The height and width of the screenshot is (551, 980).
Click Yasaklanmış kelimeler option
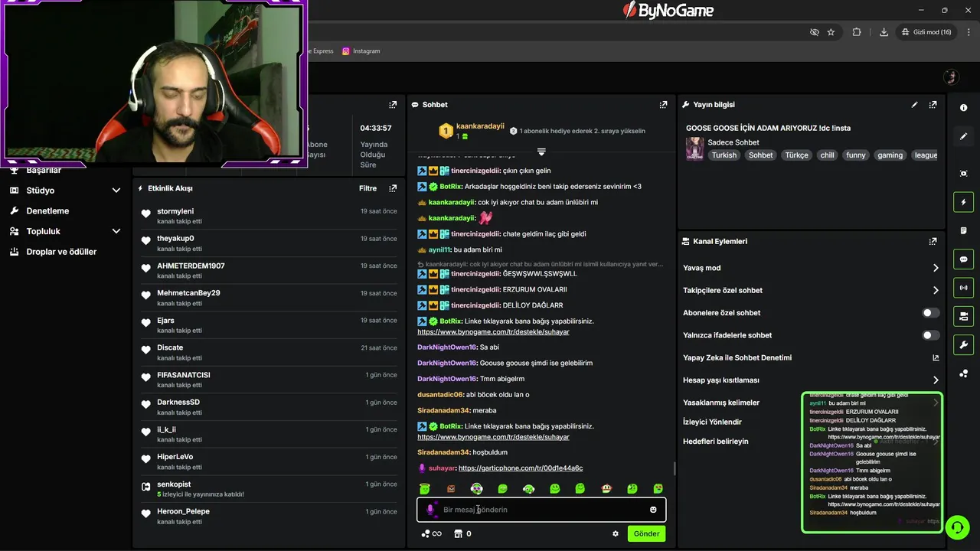pyautogui.click(x=721, y=403)
